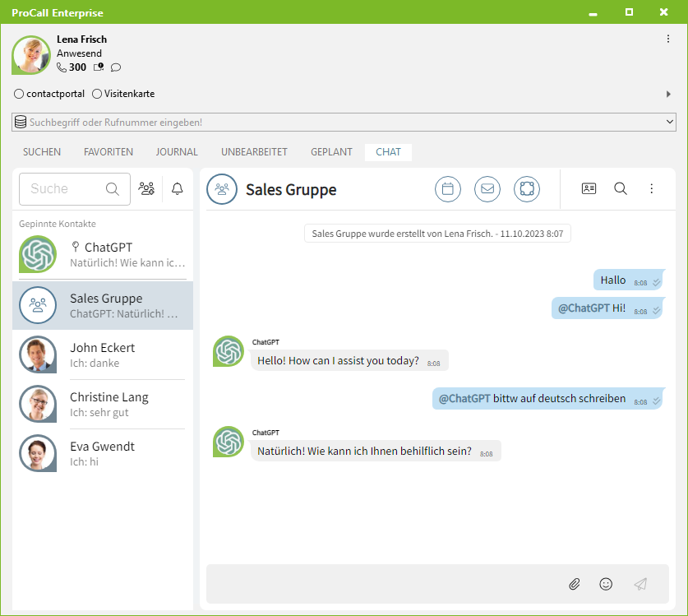Switch to the JOURNAL tab
This screenshot has width=688, height=616.
[177, 152]
